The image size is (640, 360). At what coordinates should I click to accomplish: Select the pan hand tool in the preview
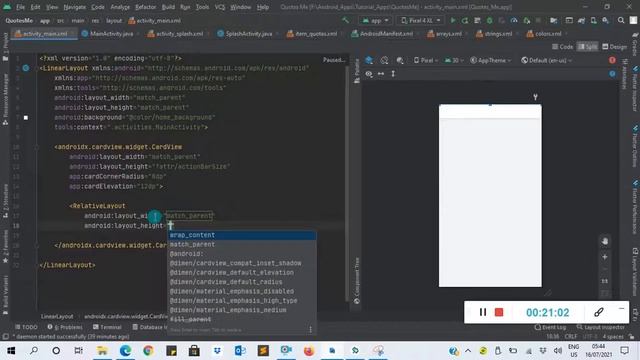click(605, 241)
